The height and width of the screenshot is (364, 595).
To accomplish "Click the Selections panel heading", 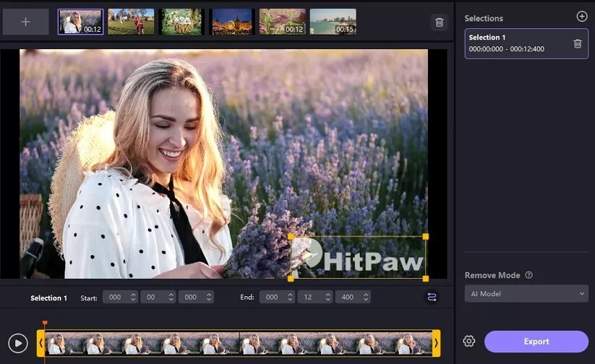I will 484,18.
